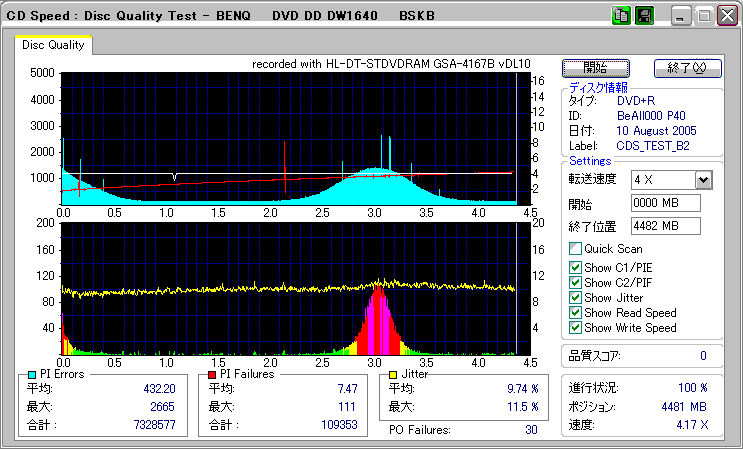This screenshot has width=743, height=449.
Task: Click the copy to clipboard icon
Action: coord(621,16)
